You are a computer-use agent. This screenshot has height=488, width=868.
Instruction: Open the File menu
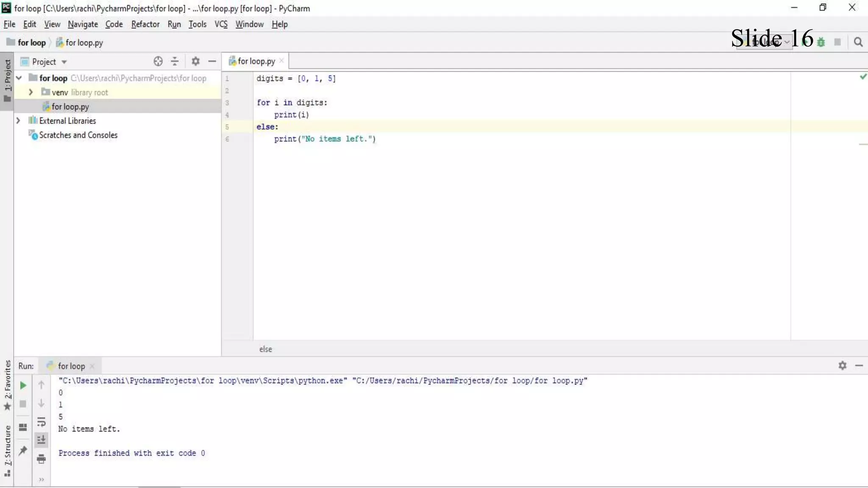tap(9, 24)
